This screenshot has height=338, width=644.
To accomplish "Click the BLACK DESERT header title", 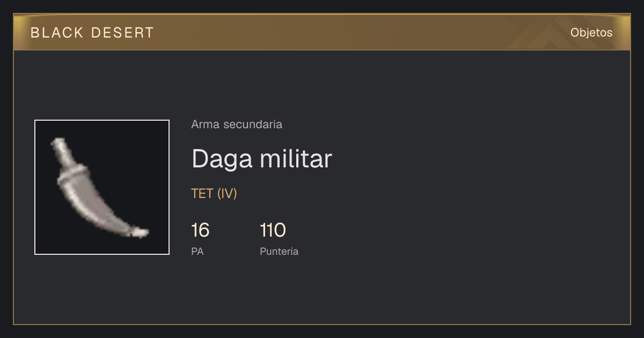I will [x=92, y=33].
